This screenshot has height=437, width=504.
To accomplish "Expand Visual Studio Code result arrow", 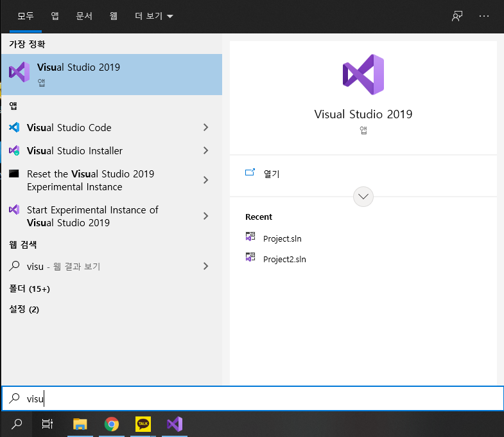I will coord(205,127).
